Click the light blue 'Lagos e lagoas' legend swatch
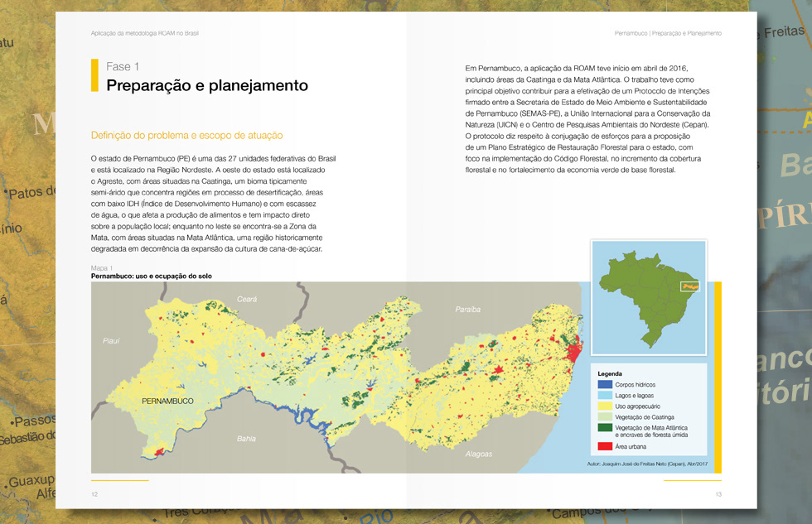The image size is (812, 524). point(605,395)
